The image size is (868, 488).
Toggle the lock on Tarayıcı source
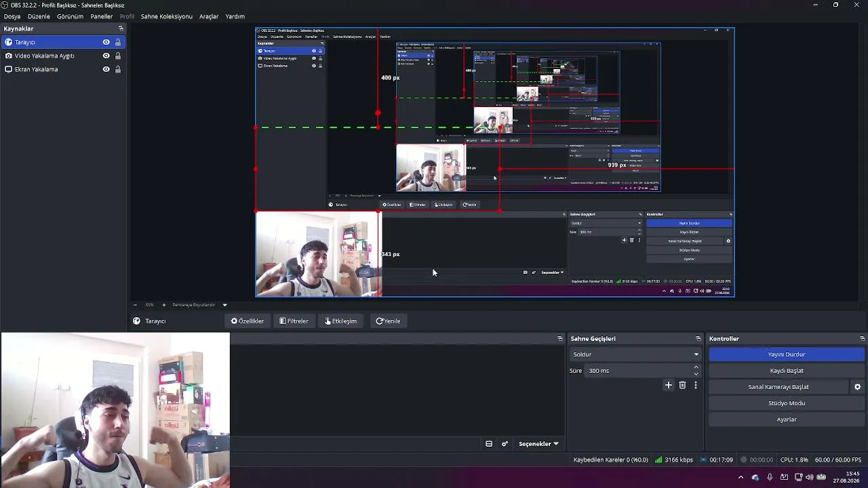(x=117, y=42)
